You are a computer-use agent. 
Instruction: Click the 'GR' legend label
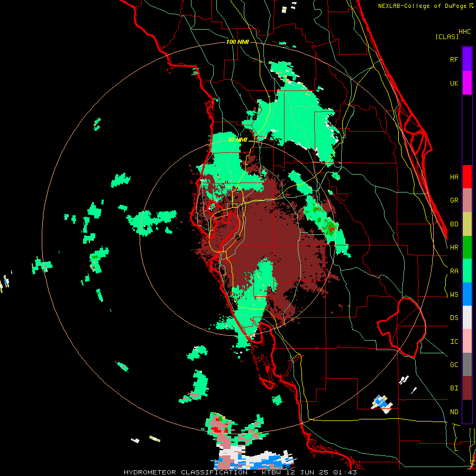pos(454,200)
